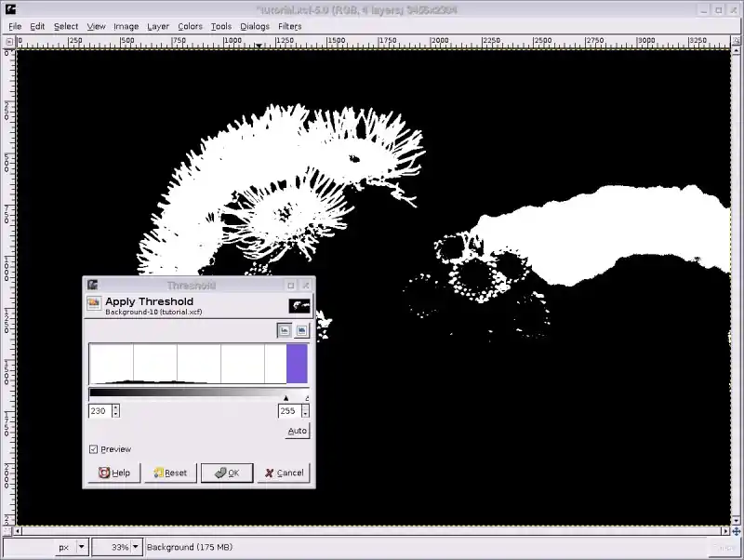Decrease the high threshold value of 255

305,414
